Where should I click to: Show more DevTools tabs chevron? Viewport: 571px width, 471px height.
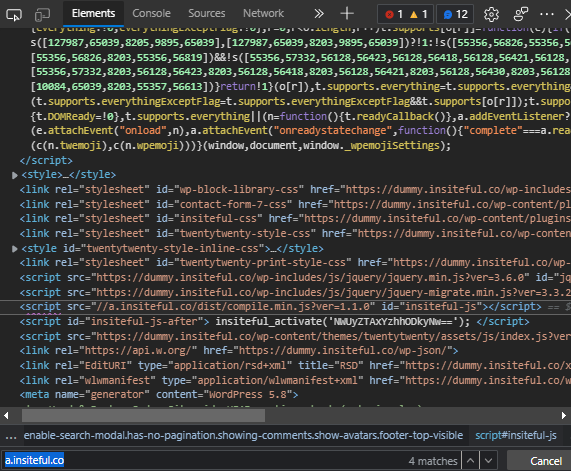tap(319, 14)
